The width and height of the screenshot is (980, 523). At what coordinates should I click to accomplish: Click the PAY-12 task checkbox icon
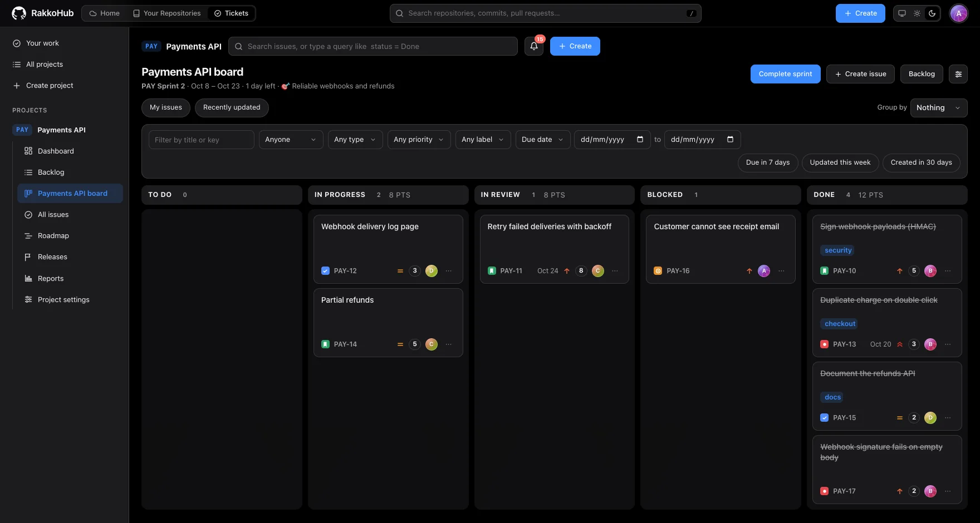click(326, 271)
